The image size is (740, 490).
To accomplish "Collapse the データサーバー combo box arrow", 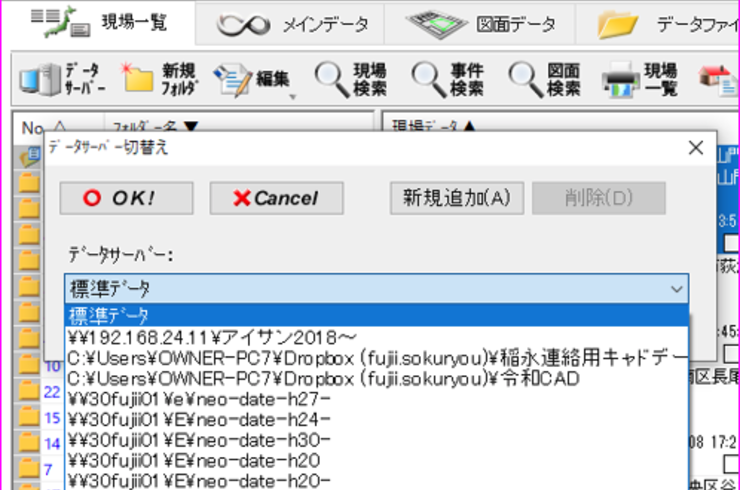I will pos(678,289).
